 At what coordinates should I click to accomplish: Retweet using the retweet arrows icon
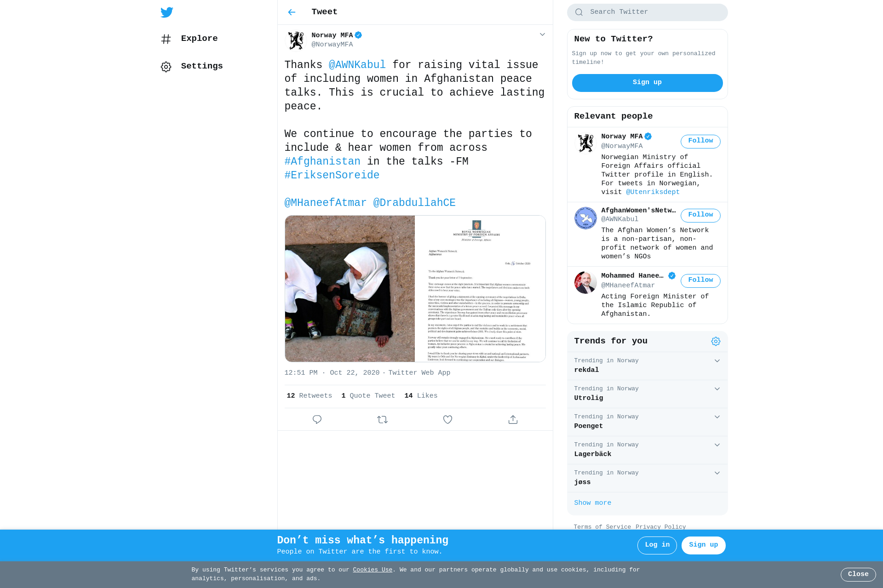[382, 419]
